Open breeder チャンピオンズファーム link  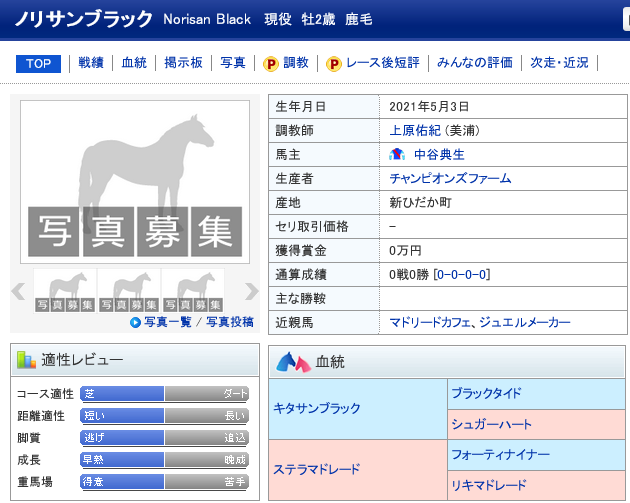pos(450,178)
